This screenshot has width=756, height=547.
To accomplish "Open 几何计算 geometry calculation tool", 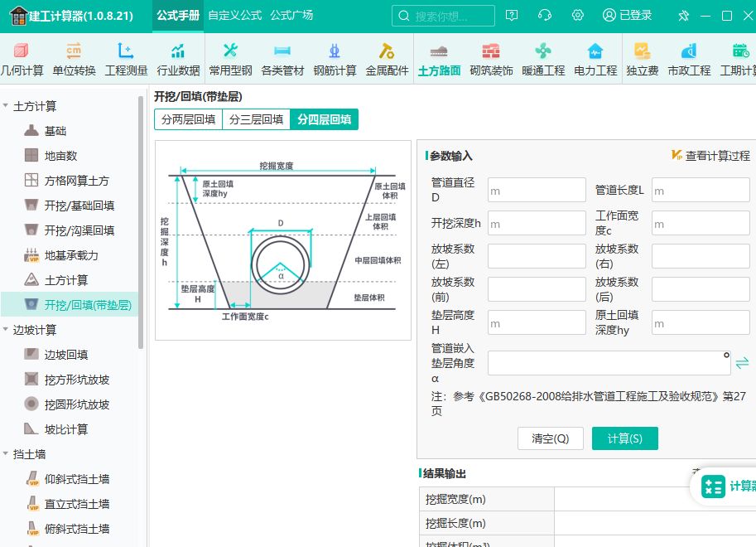I will pyautogui.click(x=22, y=59).
